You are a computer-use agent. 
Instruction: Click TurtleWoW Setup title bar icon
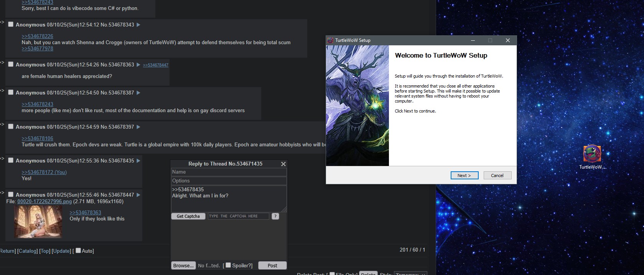pyautogui.click(x=330, y=40)
